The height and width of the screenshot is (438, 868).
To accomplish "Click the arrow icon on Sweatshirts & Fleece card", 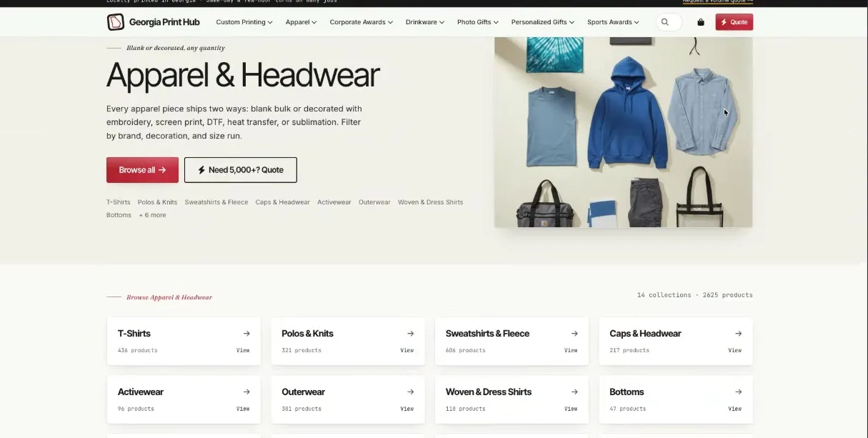I will pos(574,334).
